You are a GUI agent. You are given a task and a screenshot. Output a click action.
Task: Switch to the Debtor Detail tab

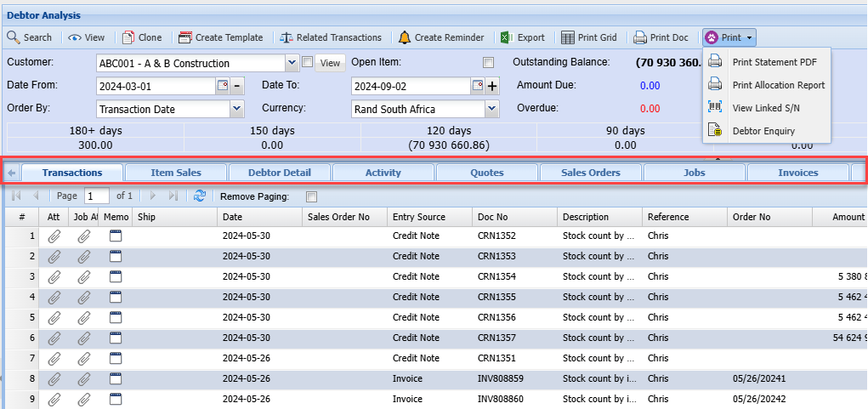point(279,173)
